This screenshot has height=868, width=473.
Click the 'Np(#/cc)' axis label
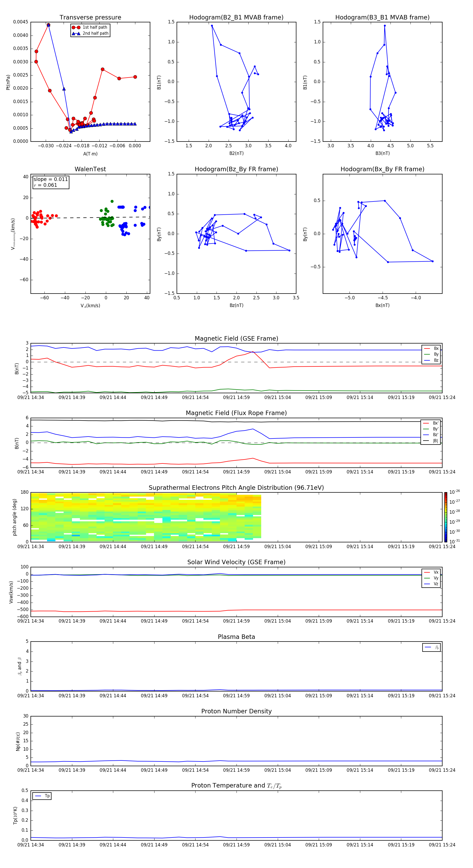(x=18, y=741)
